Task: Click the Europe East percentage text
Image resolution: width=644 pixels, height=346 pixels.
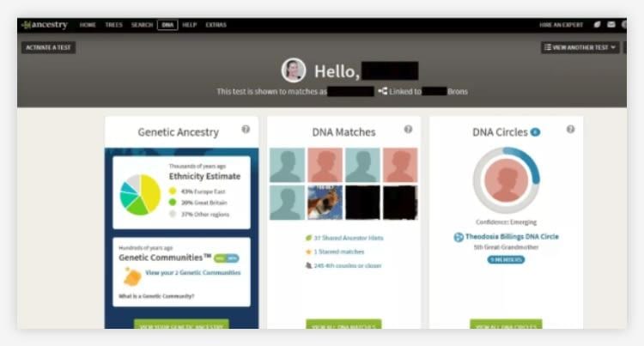Action: pyautogui.click(x=203, y=191)
